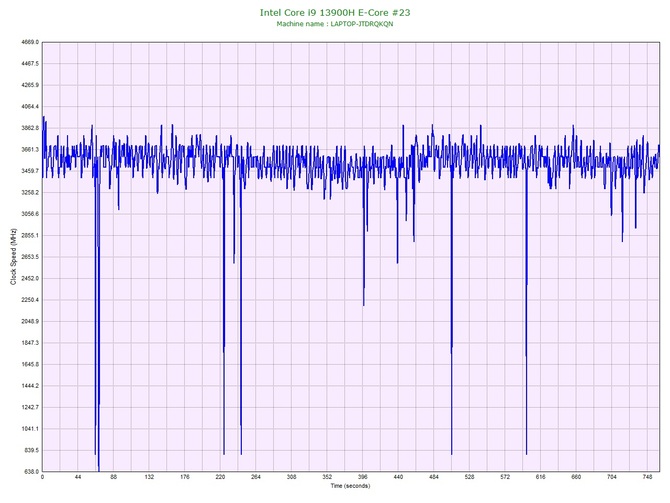Click the y-axis value 2653.5
The height and width of the screenshot is (503, 670).
(30, 257)
